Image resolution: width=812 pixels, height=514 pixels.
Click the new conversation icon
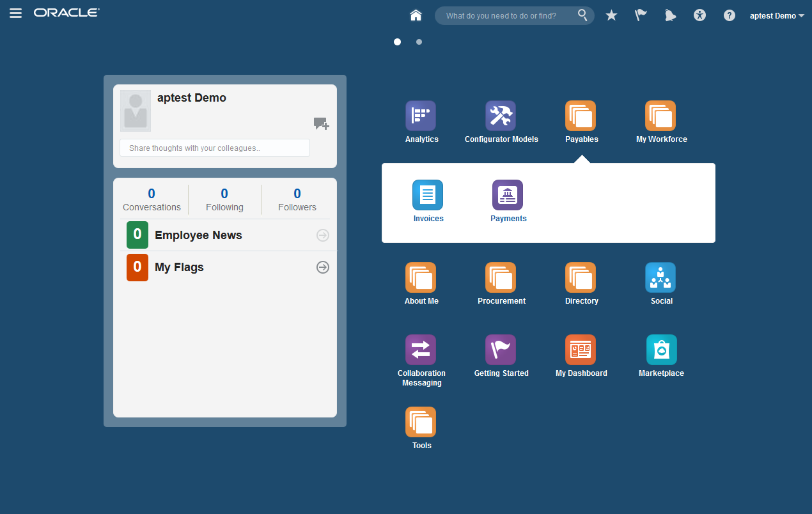point(322,124)
